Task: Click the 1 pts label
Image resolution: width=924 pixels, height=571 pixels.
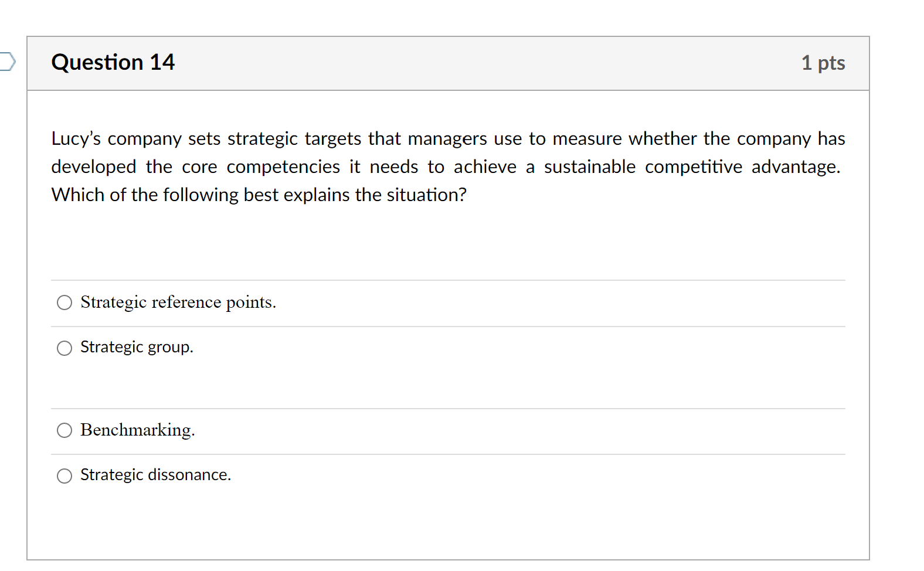Action: [x=823, y=63]
